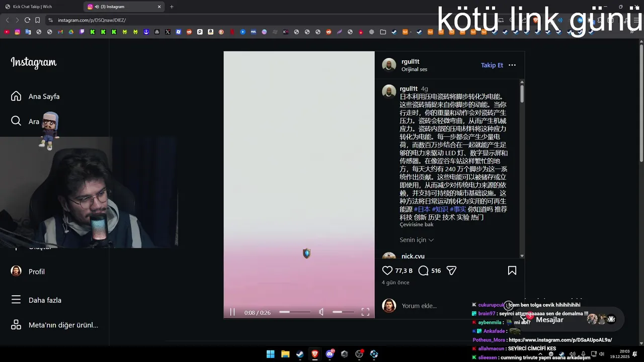Open the Ara search item
644x362 pixels.
point(25,121)
